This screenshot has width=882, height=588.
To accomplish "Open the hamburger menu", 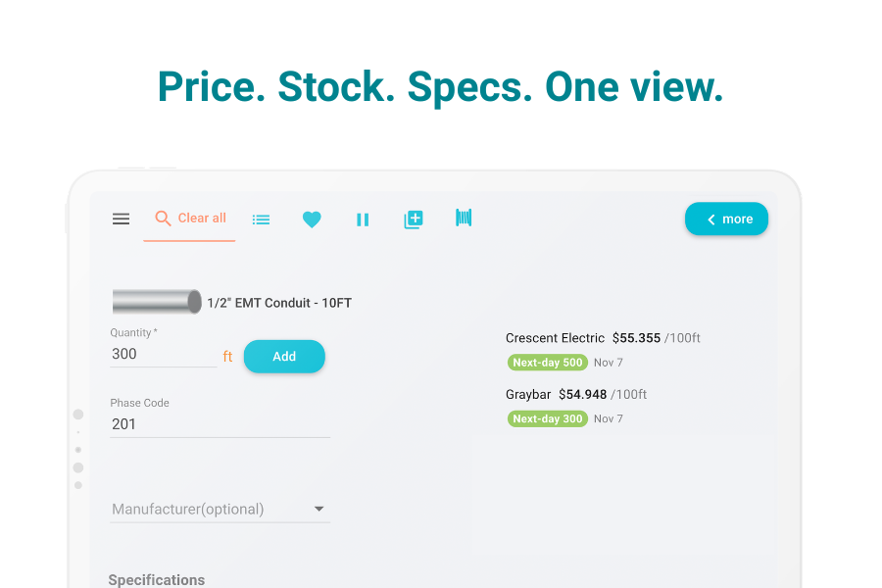I will point(122,219).
